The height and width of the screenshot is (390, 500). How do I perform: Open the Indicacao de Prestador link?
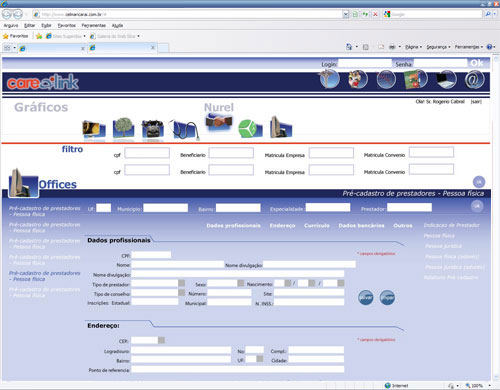coord(452,225)
